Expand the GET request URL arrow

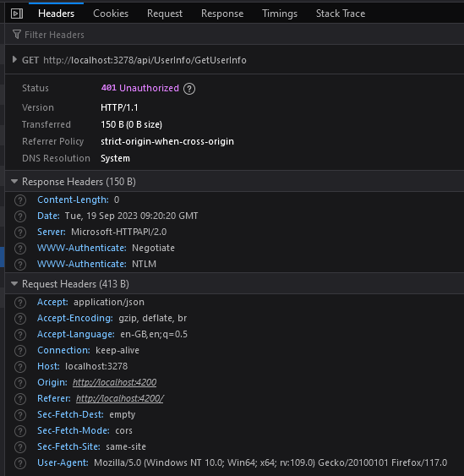pos(14,59)
